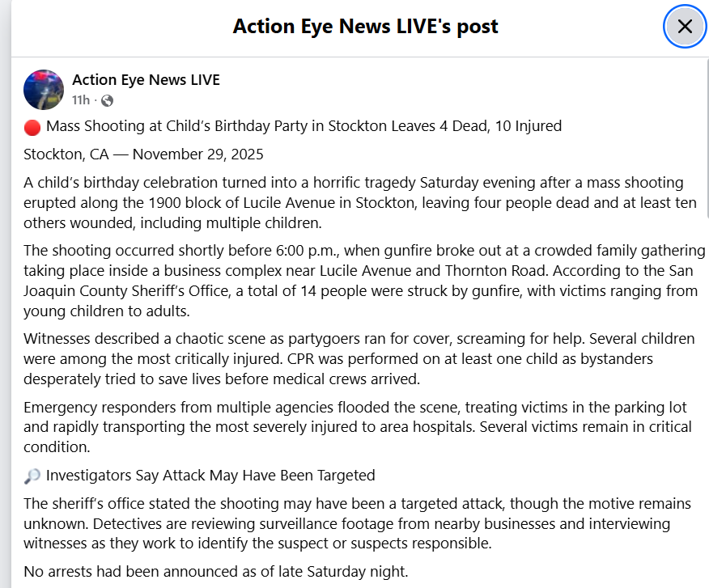Click the "No arrests had been announced" line

215,571
